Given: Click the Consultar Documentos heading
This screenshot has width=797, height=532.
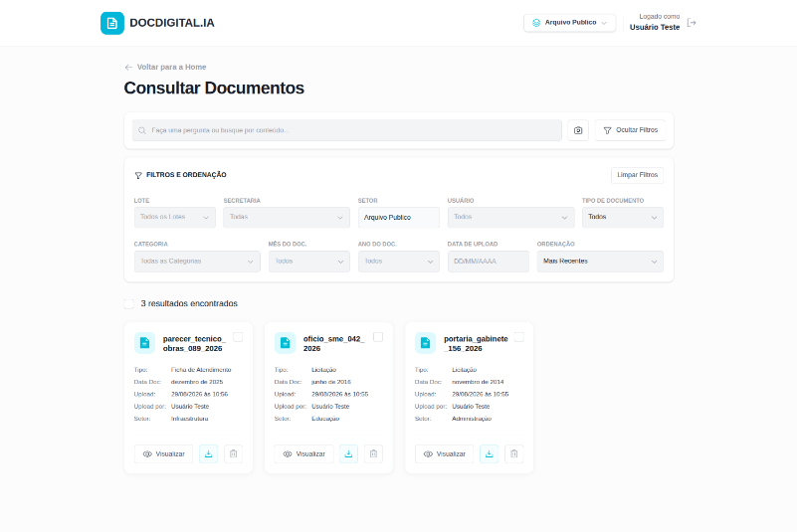Looking at the screenshot, I should point(214,89).
